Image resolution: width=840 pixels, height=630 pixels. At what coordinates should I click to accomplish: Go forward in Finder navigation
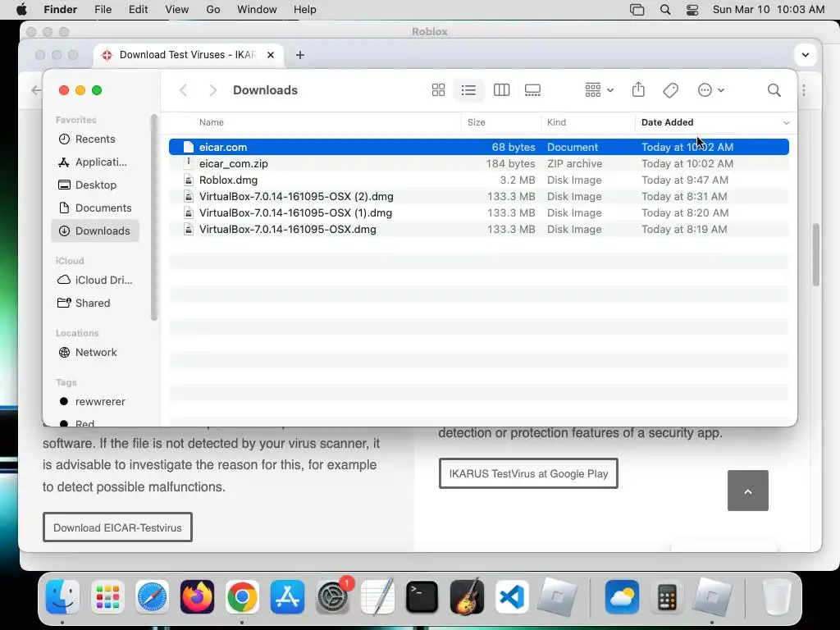[x=212, y=90]
